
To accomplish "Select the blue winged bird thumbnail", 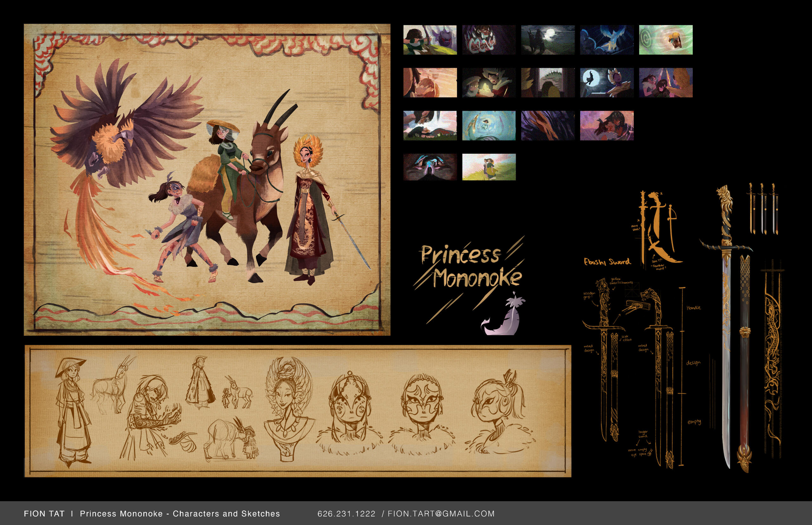I will click(606, 40).
